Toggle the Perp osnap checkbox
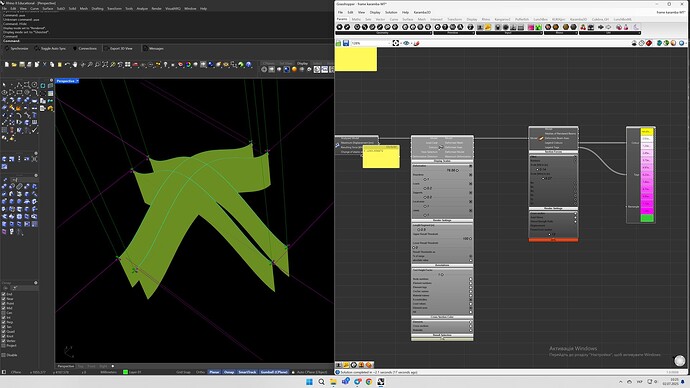Screen dimensions: 690x388 click(x=4, y=322)
